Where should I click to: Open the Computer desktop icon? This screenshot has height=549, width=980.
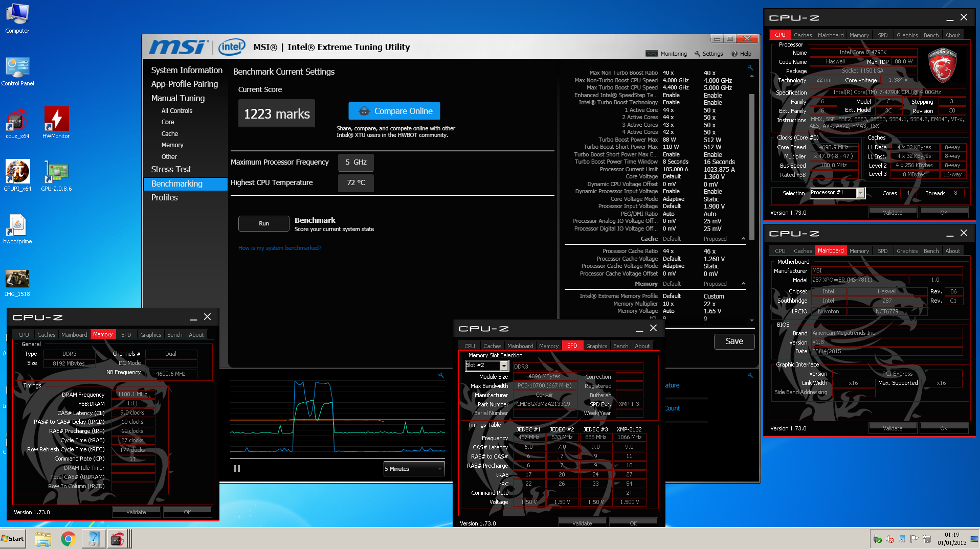[x=17, y=18]
